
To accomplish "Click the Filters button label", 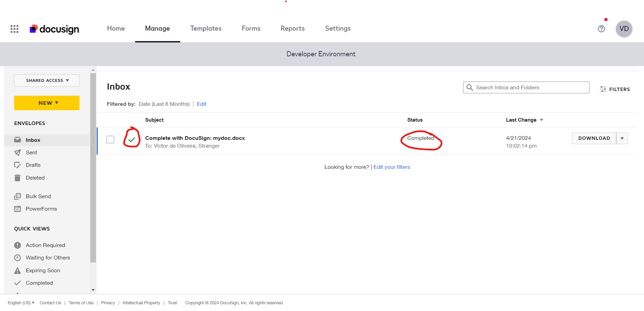I will pyautogui.click(x=619, y=89).
